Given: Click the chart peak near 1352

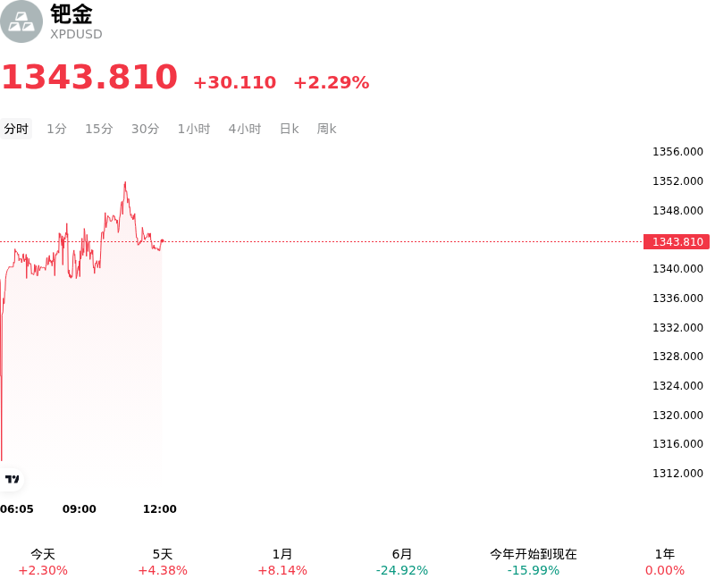Looking at the screenshot, I should [x=125, y=183].
